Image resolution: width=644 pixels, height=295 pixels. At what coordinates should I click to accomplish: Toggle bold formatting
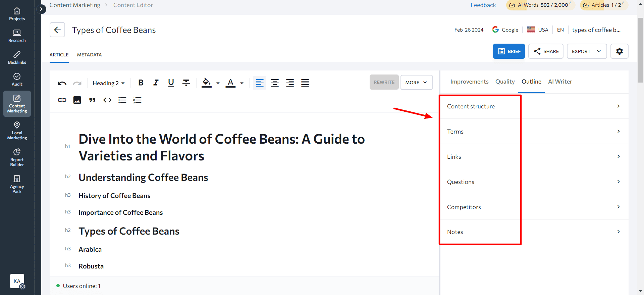141,83
